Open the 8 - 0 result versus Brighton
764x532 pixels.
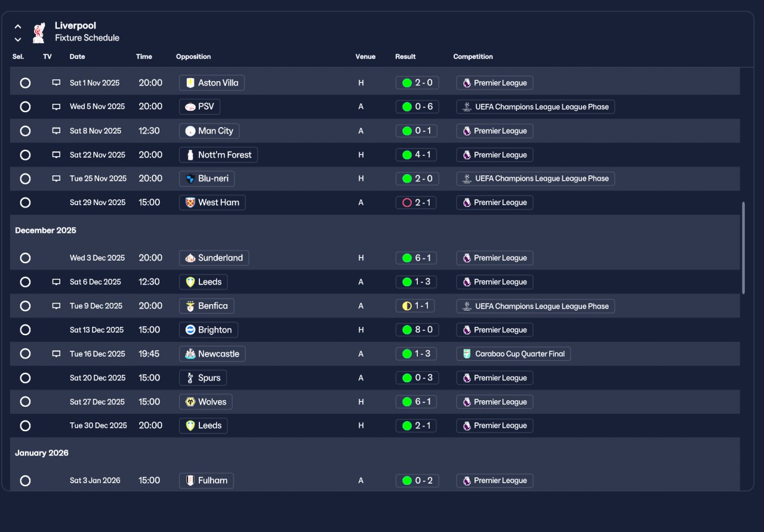click(417, 330)
